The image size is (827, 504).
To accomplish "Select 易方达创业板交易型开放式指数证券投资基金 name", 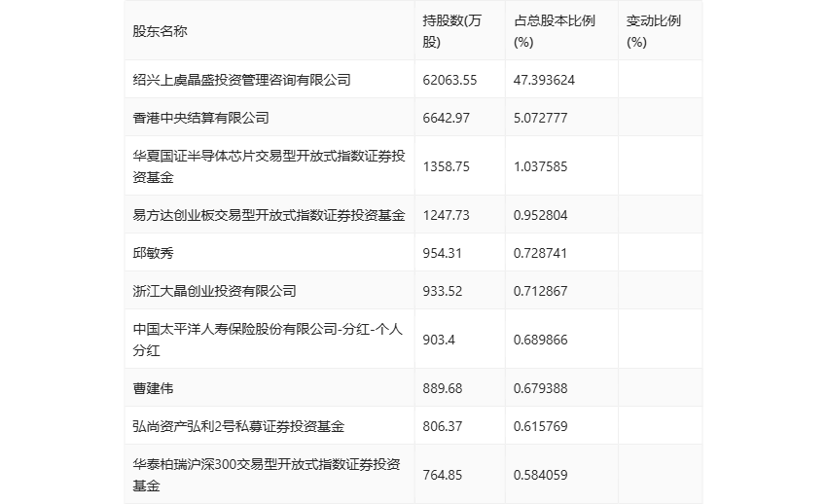I will pyautogui.click(x=269, y=215).
